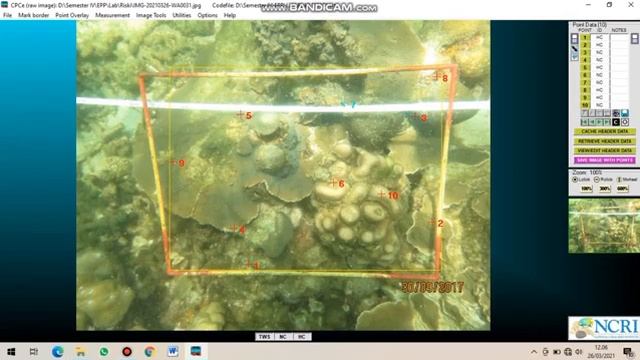Viewport: 640px width, 360px height.
Task: Click the NCRI logo
Action: pyautogui.click(x=604, y=328)
